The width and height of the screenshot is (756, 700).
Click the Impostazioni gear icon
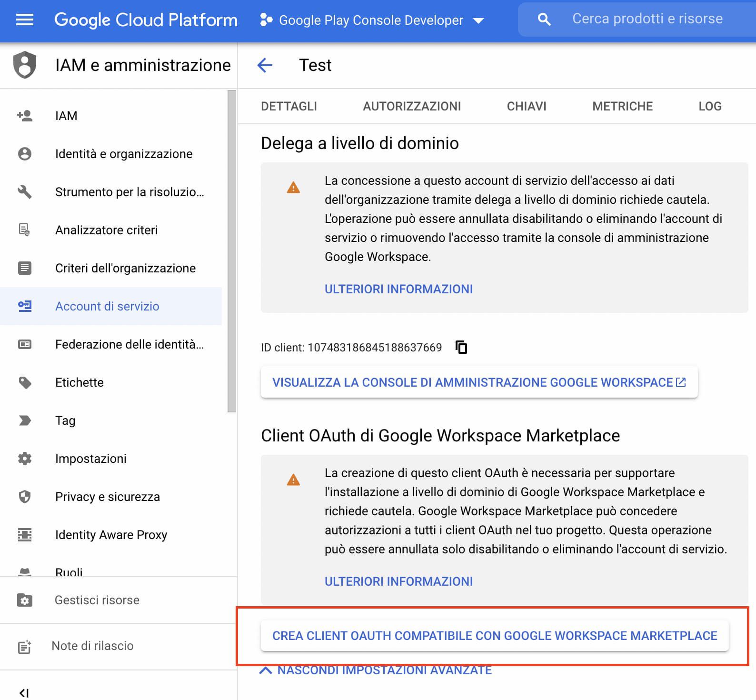point(24,459)
